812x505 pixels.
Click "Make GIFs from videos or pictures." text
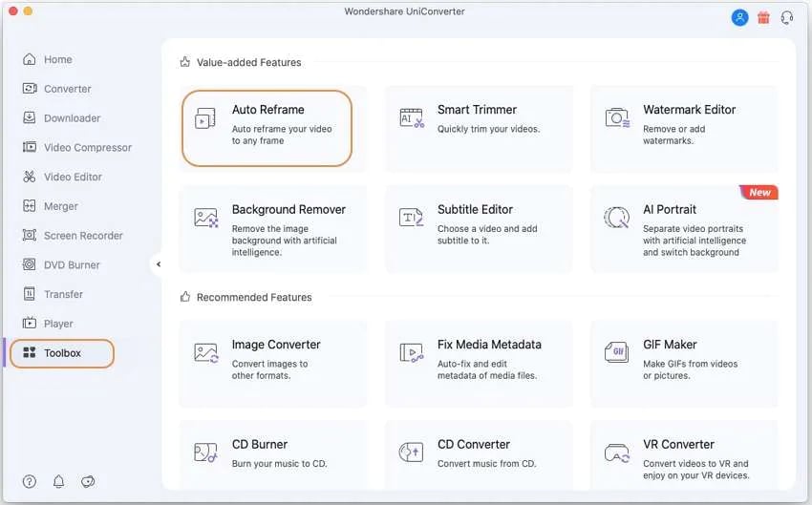[x=691, y=370]
